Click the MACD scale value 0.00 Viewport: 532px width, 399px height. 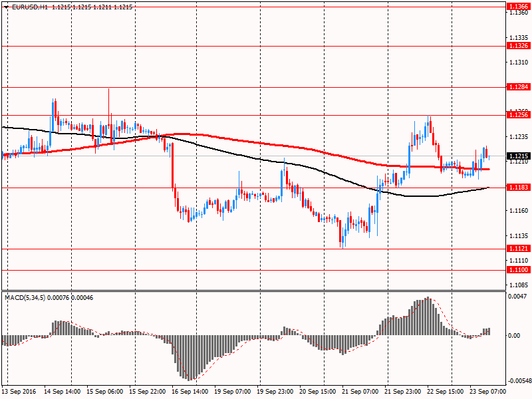[514, 336]
